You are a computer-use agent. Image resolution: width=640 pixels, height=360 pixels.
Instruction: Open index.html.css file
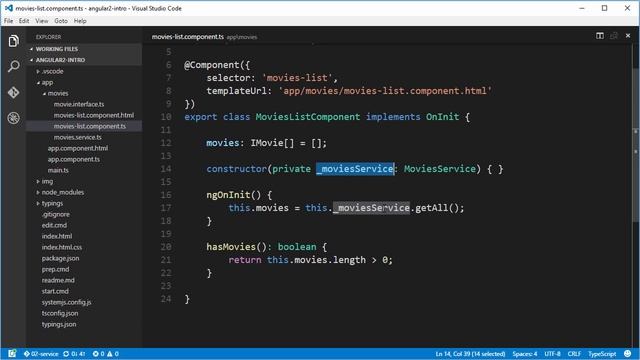click(x=62, y=247)
